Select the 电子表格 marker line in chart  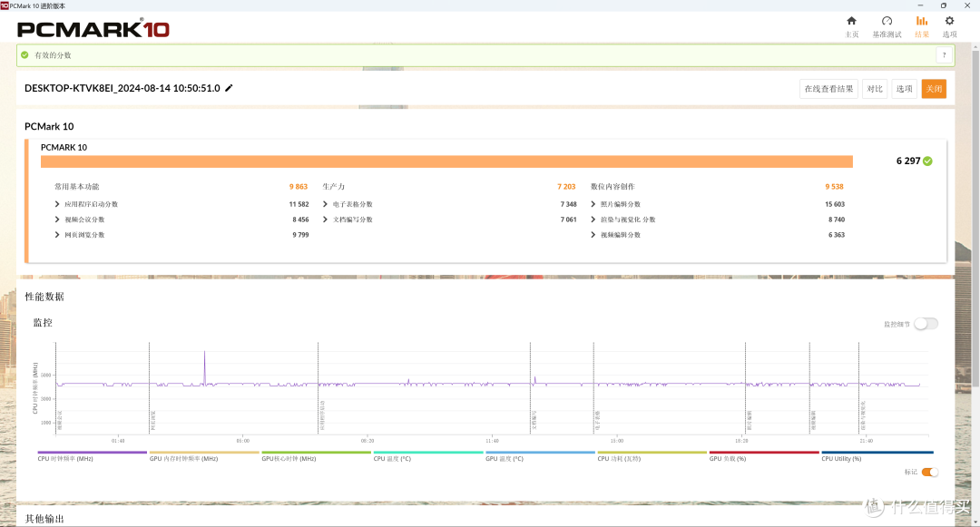point(593,387)
